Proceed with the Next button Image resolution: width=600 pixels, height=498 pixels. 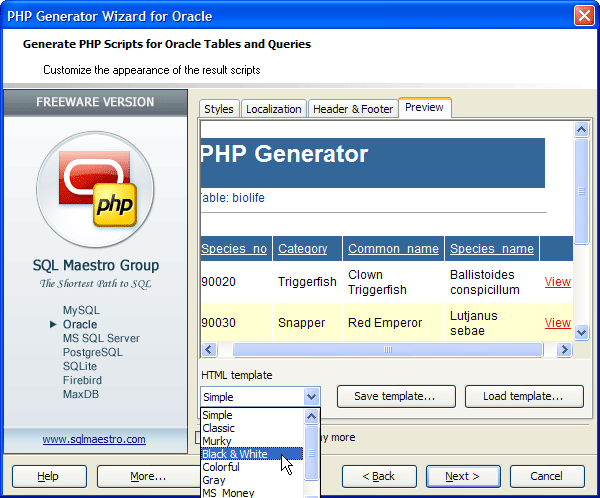tap(463, 476)
